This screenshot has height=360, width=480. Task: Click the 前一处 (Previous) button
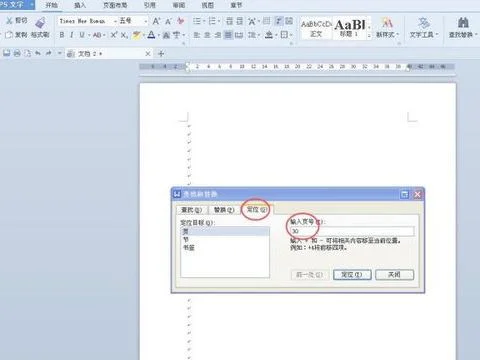click(x=309, y=275)
